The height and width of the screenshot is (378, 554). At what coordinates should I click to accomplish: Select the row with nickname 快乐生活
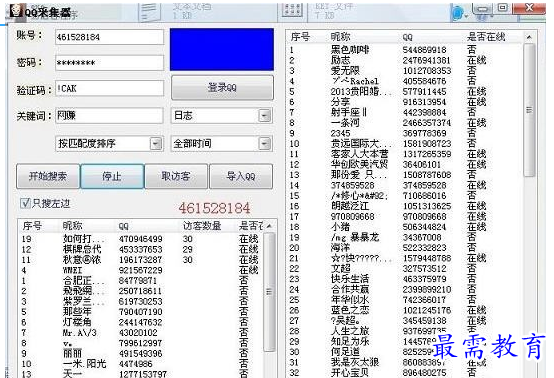[x=405, y=279]
